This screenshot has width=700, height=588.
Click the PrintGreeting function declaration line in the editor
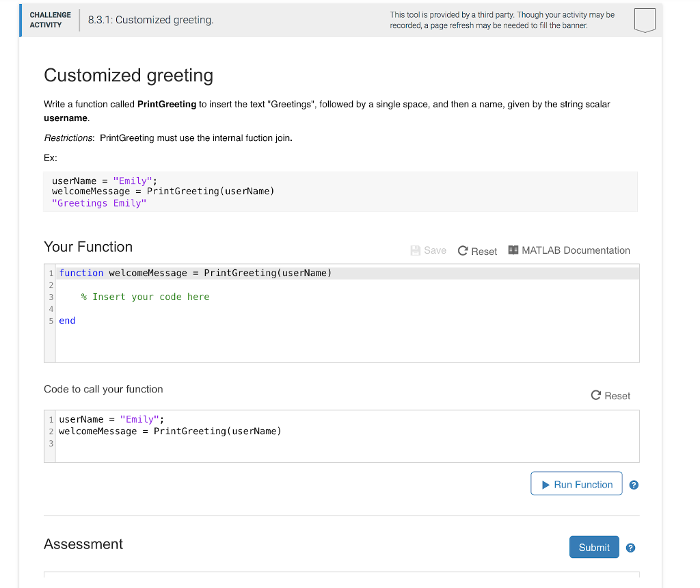click(196, 273)
